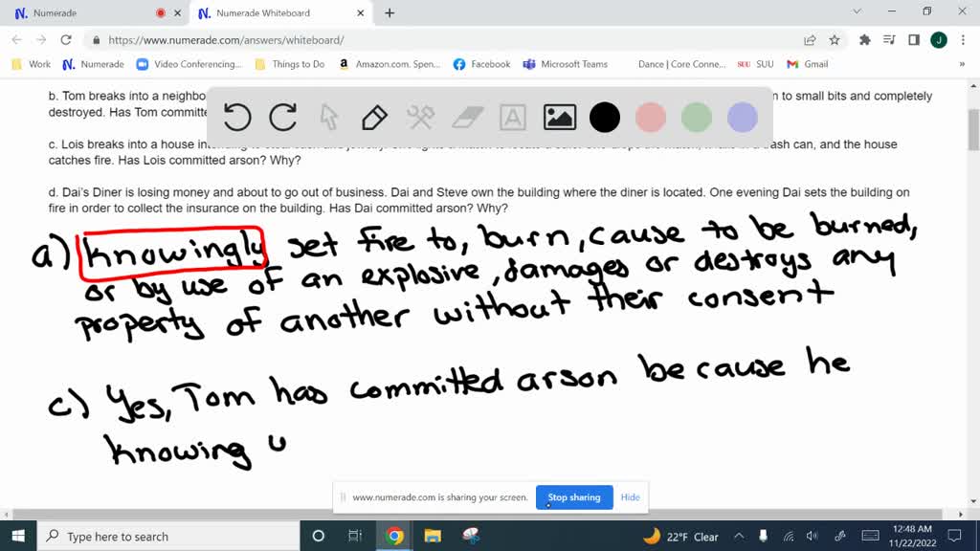980x551 pixels.
Task: Undo the last whiteboard stroke
Action: (x=237, y=117)
